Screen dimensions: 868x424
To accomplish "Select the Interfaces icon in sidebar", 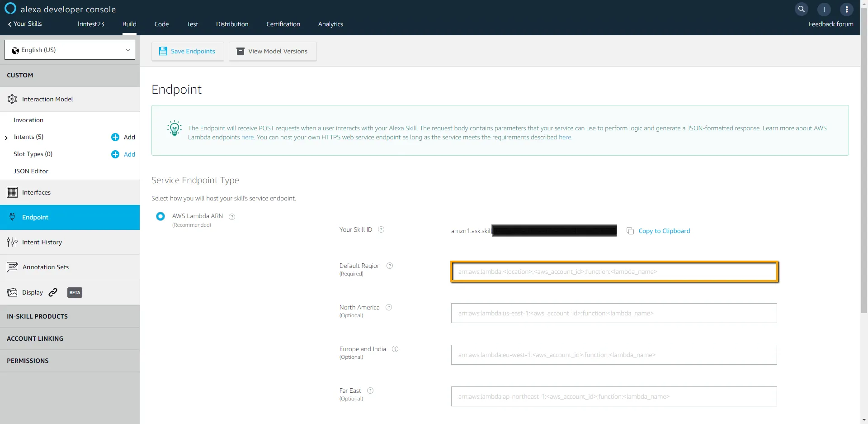I will coord(12,192).
